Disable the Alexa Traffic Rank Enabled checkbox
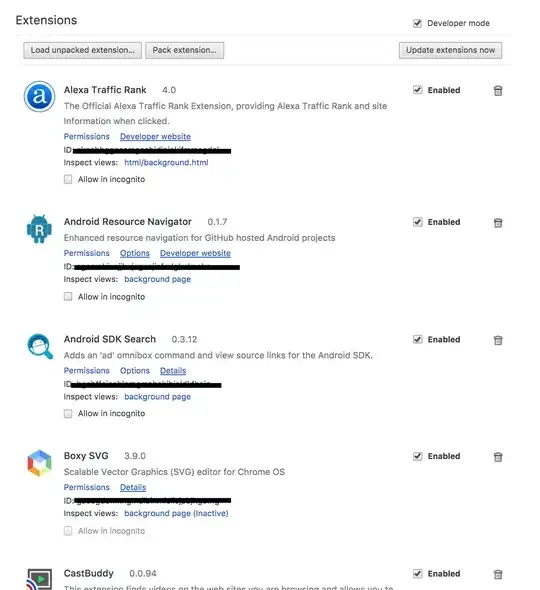 [417, 90]
